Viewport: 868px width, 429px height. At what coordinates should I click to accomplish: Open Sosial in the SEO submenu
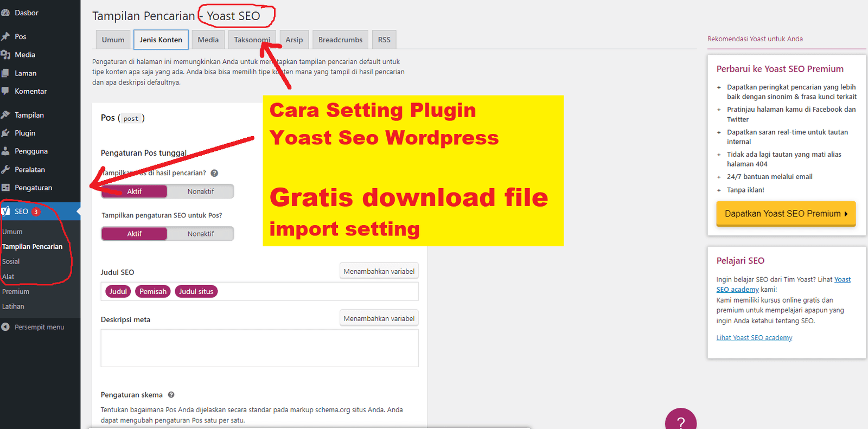[11, 261]
